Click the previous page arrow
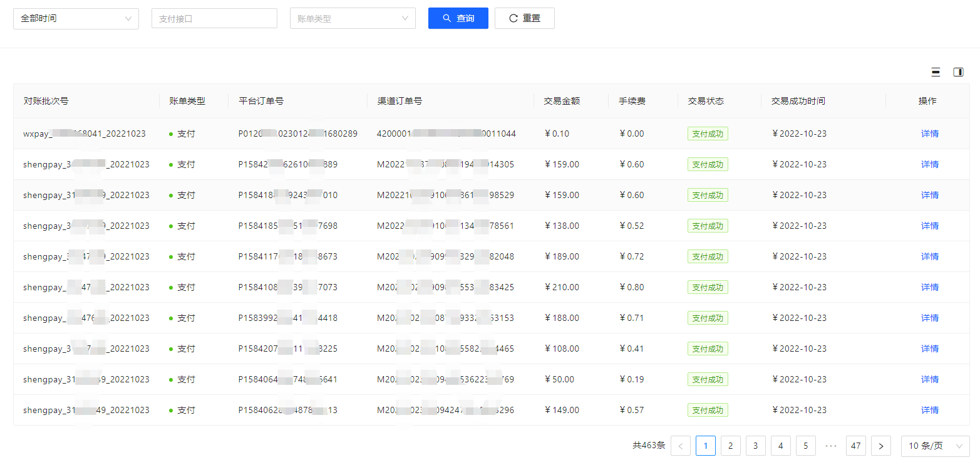 click(681, 446)
